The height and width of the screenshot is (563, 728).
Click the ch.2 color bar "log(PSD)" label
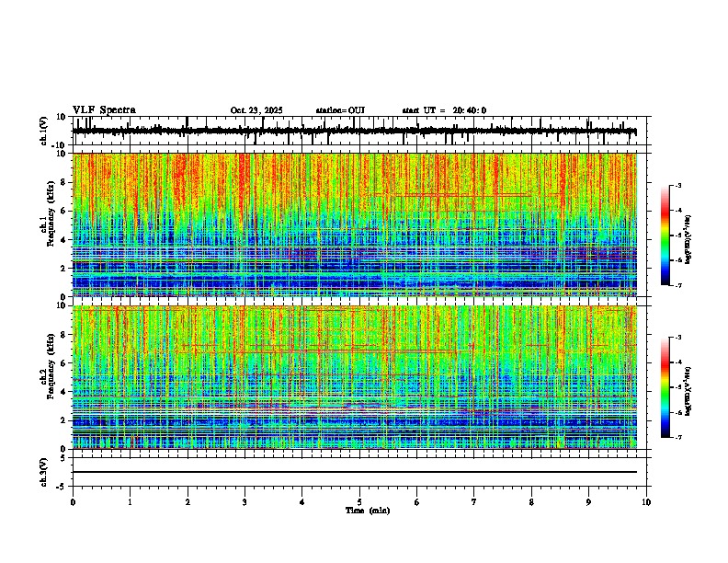[x=688, y=391]
